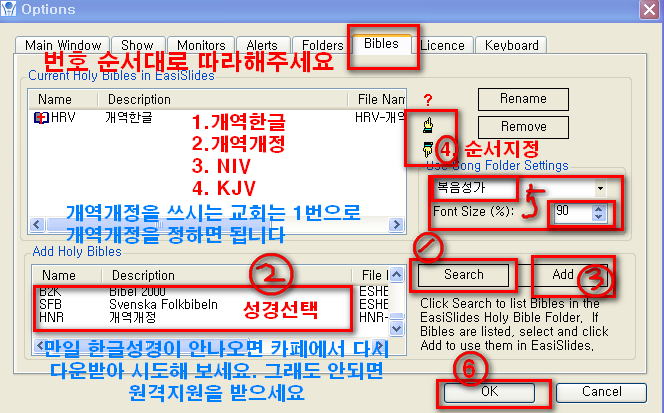Click the red question mark help icon

pyautogui.click(x=428, y=100)
